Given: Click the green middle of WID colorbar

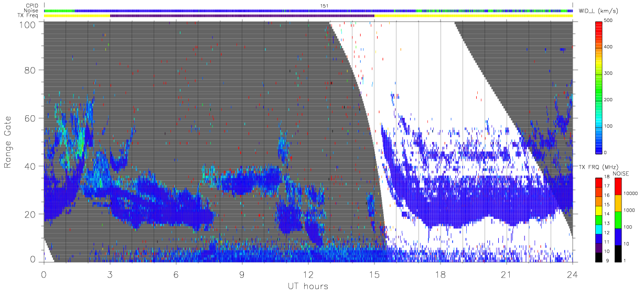Looking at the screenshot, I should click(599, 90).
